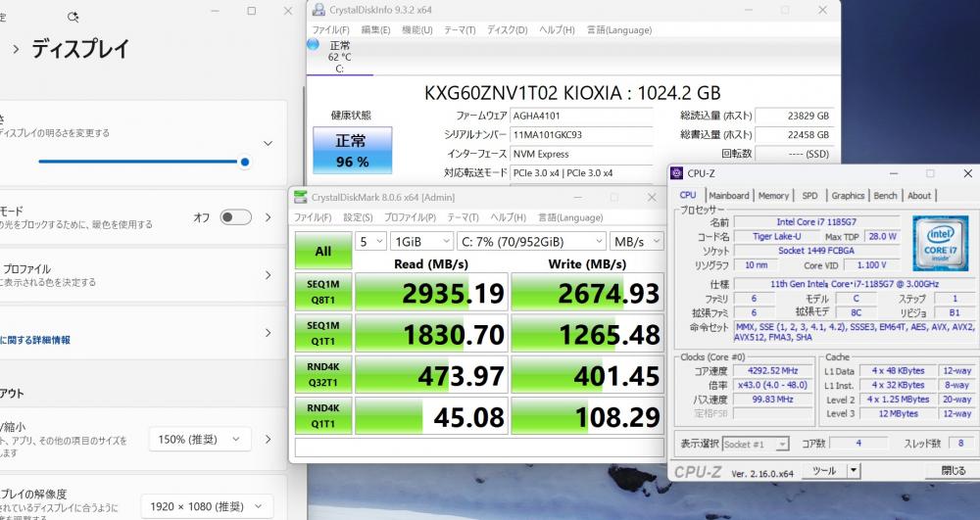Open CrystalDiskMark ファイル(F) menu
980x520 pixels.
click(x=314, y=217)
